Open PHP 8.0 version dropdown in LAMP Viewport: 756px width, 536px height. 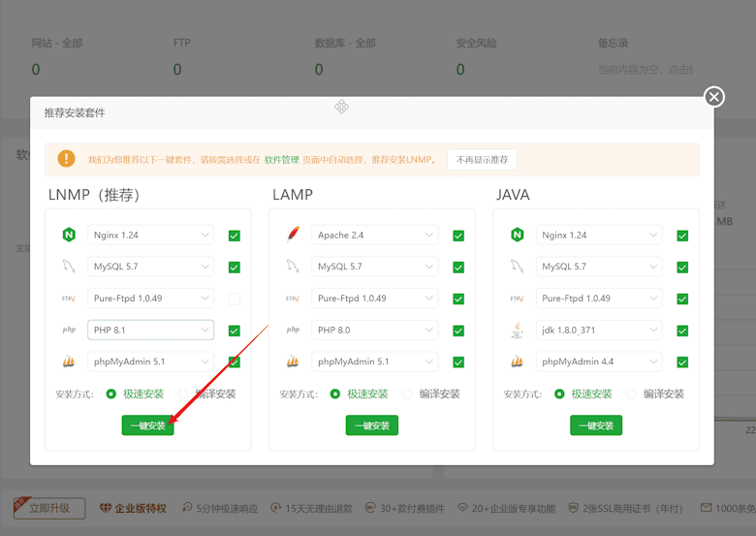click(375, 330)
